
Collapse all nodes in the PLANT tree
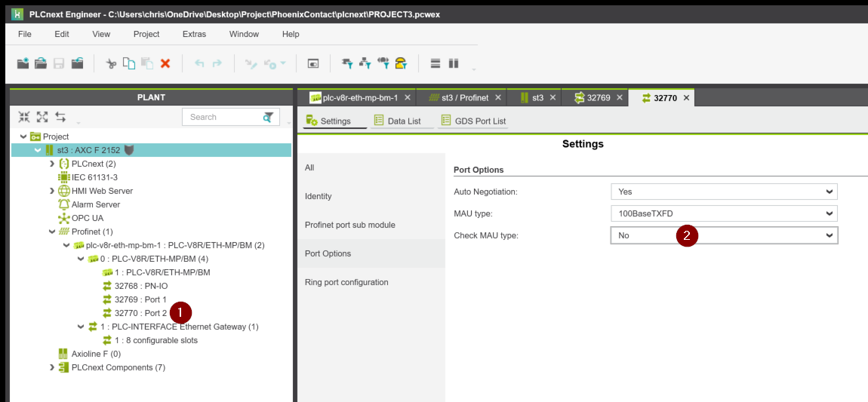[x=24, y=118]
